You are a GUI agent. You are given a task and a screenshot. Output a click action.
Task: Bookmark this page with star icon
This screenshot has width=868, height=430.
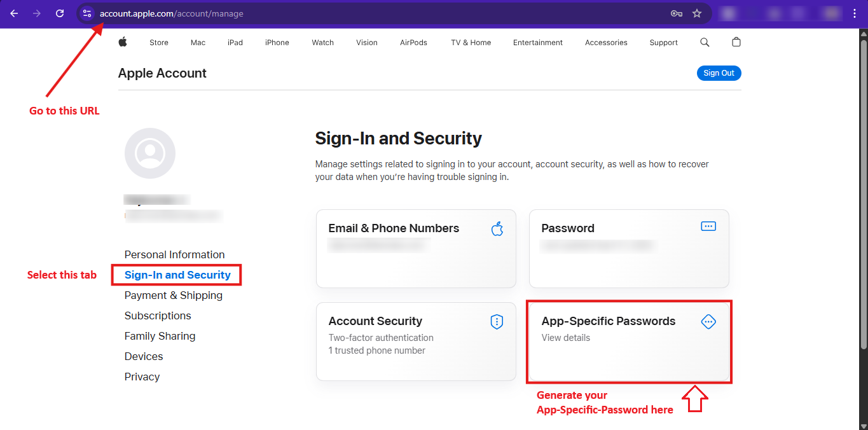tap(697, 13)
